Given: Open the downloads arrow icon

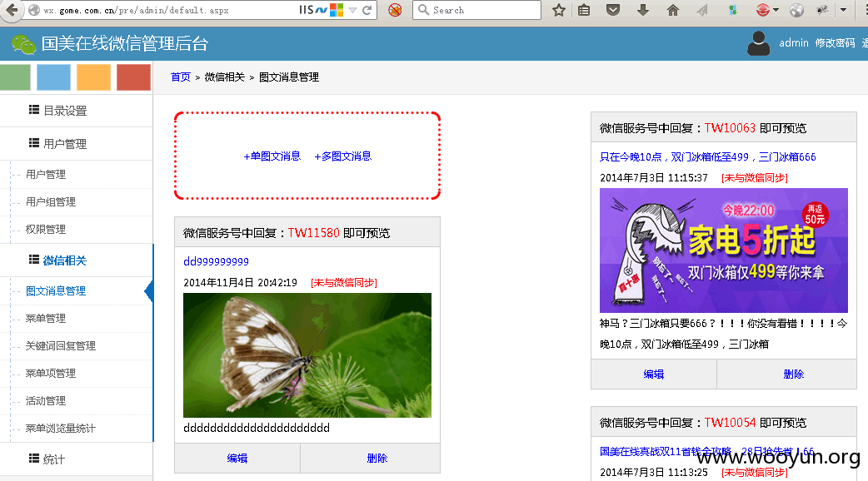Looking at the screenshot, I should coord(643,10).
